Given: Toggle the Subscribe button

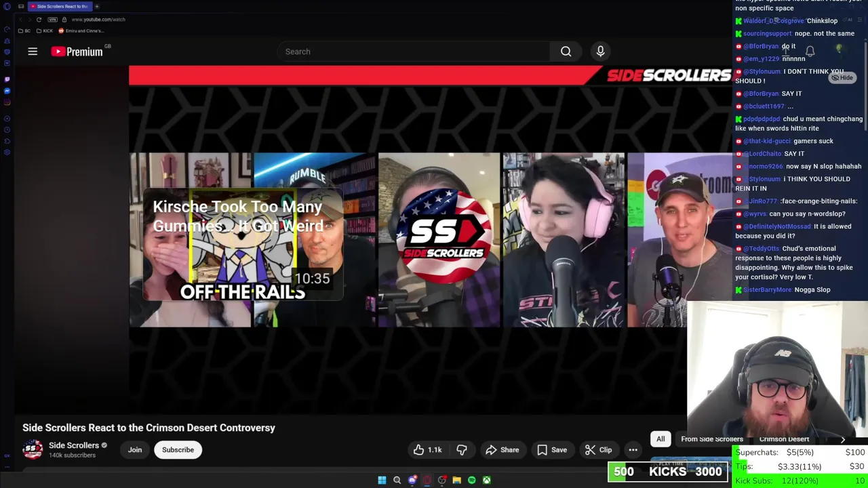Looking at the screenshot, I should tap(178, 450).
